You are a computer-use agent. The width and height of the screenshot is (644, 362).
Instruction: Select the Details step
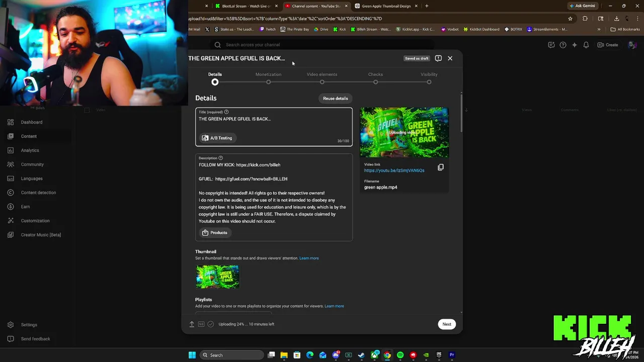[215, 77]
